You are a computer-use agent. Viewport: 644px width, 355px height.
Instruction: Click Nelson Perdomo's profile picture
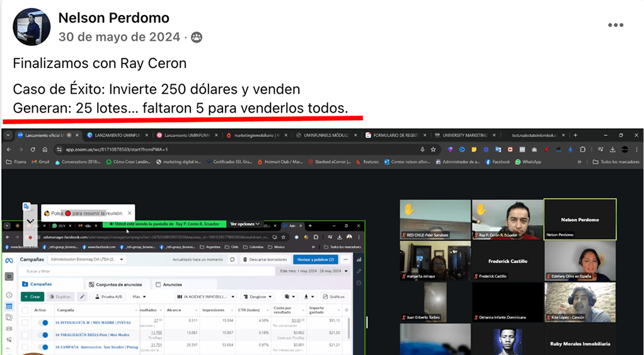[32, 27]
